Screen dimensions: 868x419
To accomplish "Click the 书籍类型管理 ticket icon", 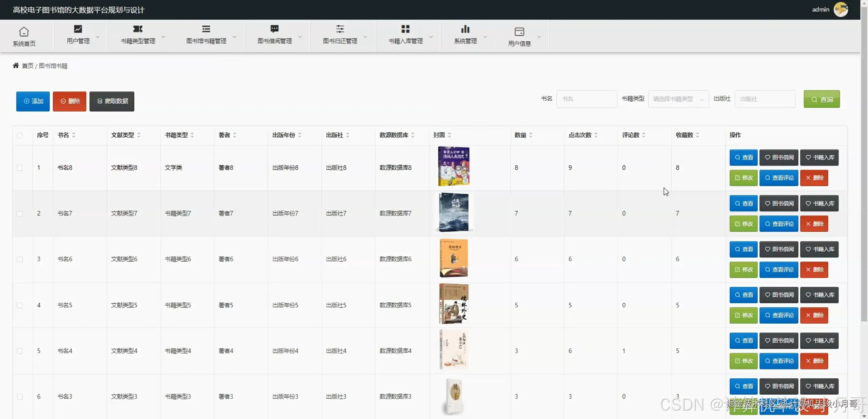I will pyautogui.click(x=138, y=29).
